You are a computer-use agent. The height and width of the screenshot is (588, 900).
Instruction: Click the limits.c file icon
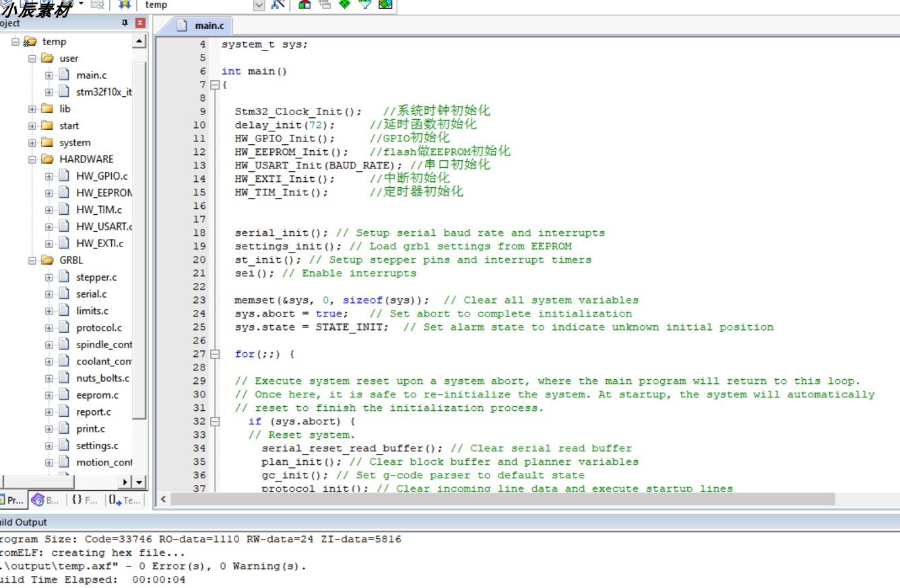[x=64, y=311]
